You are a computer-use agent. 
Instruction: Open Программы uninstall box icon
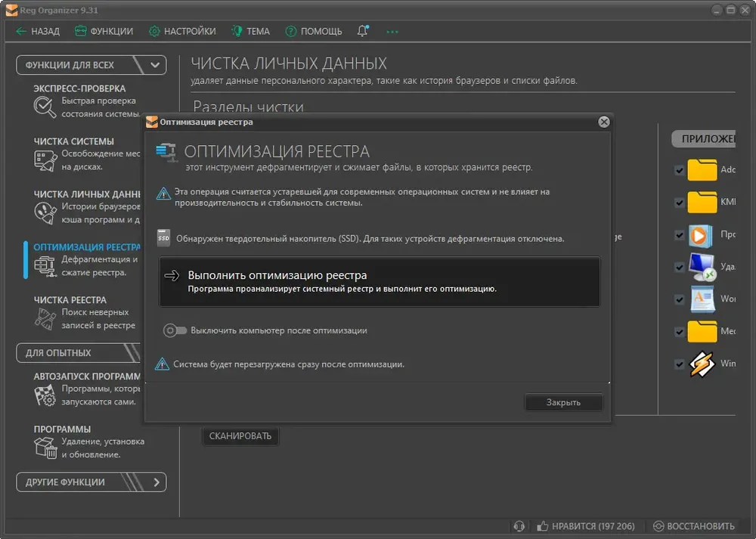45,448
